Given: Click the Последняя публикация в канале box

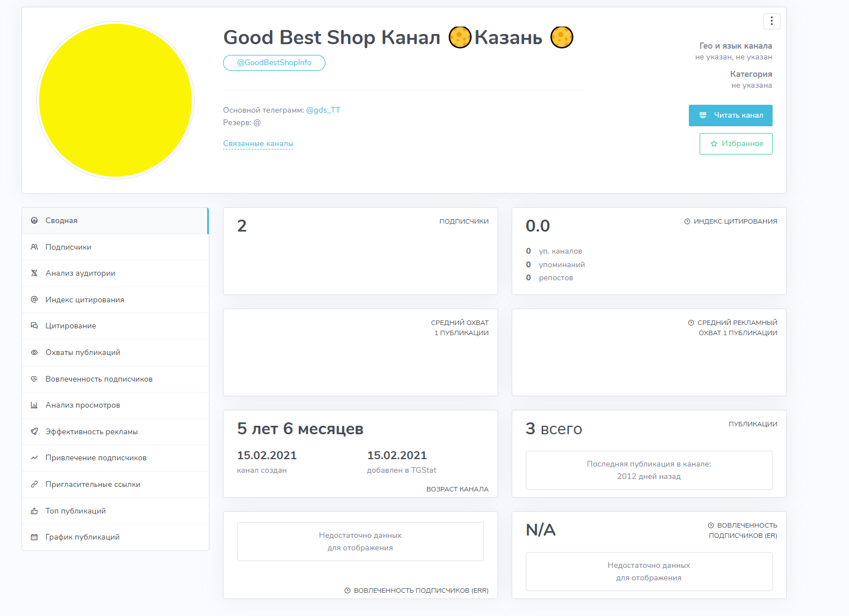Looking at the screenshot, I should click(649, 470).
